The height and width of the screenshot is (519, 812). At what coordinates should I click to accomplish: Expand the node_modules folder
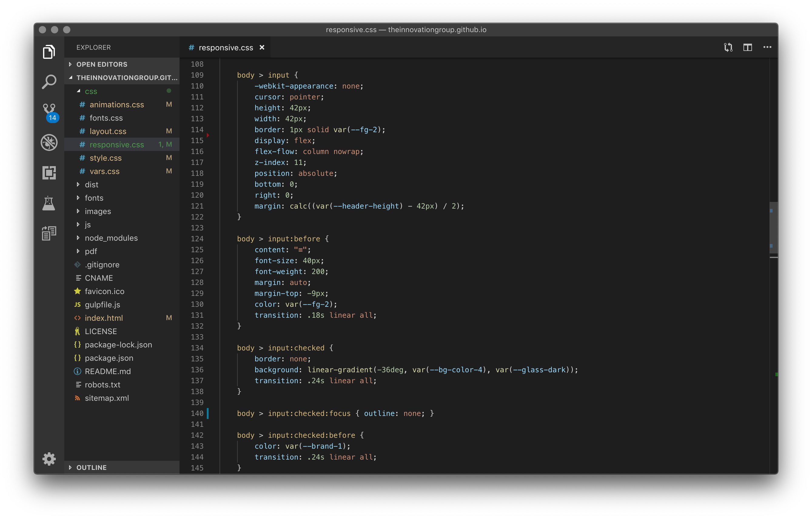click(x=111, y=238)
